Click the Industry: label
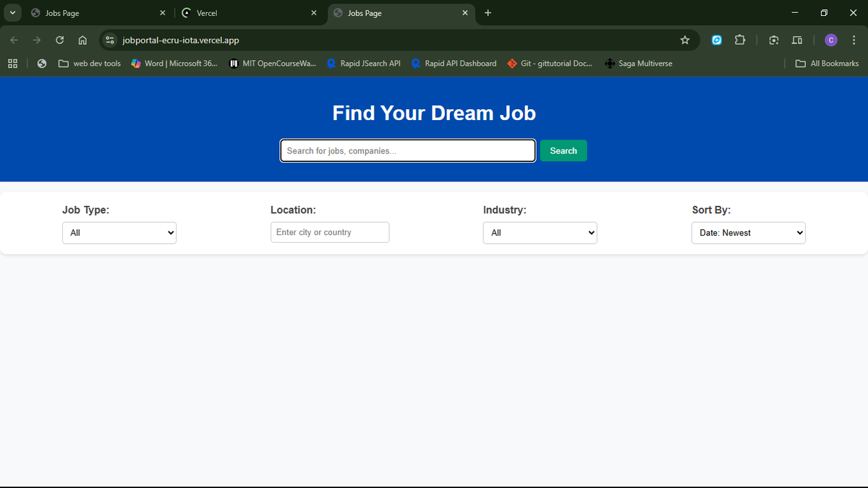868x488 pixels. point(504,210)
